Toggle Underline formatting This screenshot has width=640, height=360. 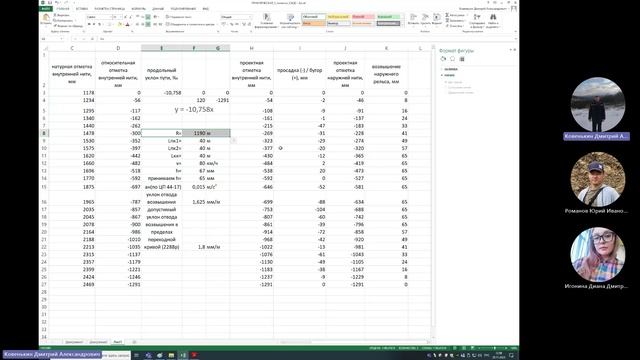pyautogui.click(x=99, y=24)
